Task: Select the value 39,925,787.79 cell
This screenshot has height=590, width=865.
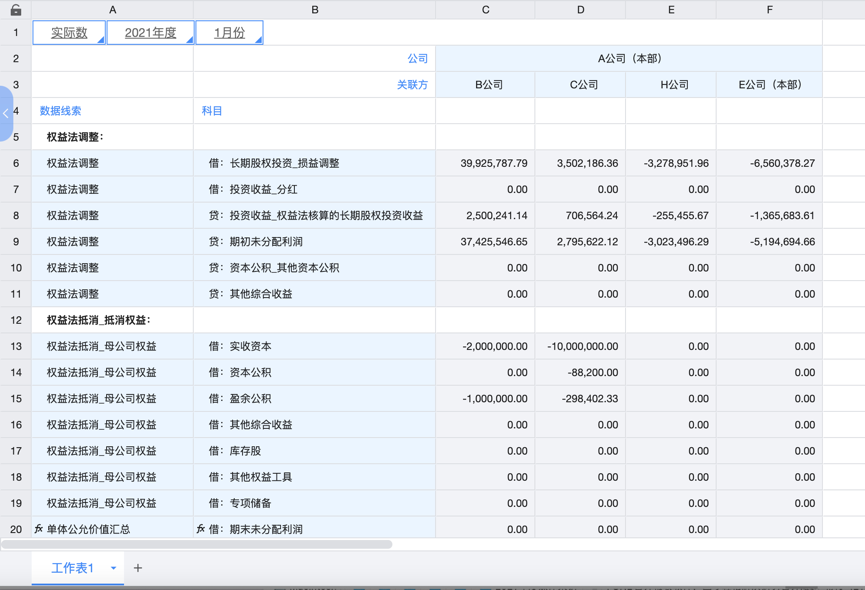Action: (x=485, y=163)
